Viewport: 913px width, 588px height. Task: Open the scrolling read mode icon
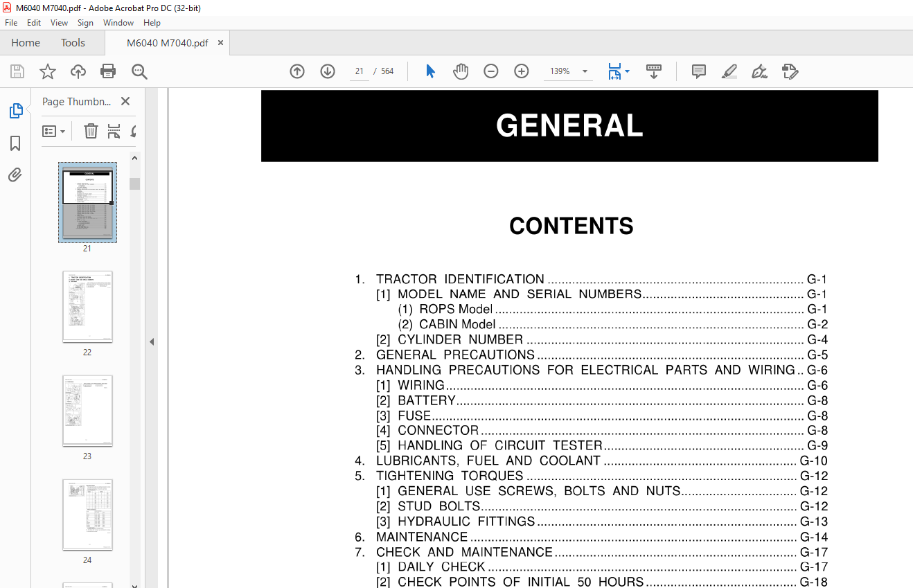(654, 71)
